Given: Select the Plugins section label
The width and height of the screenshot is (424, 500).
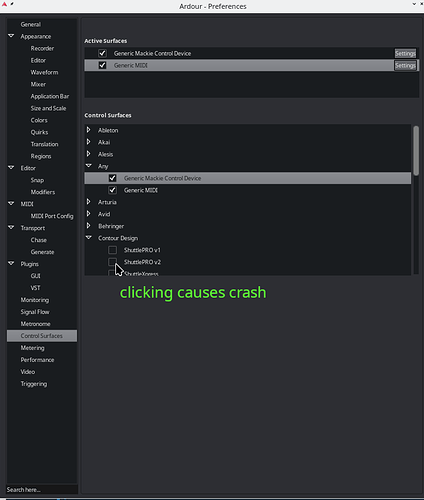Looking at the screenshot, I should (x=29, y=264).
